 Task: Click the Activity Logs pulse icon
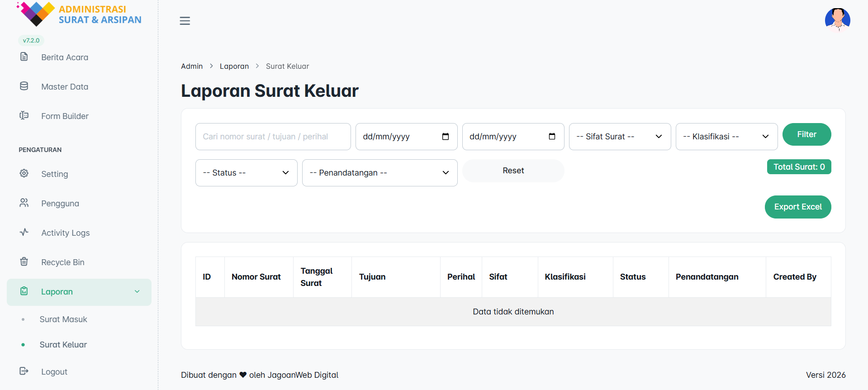coord(24,233)
